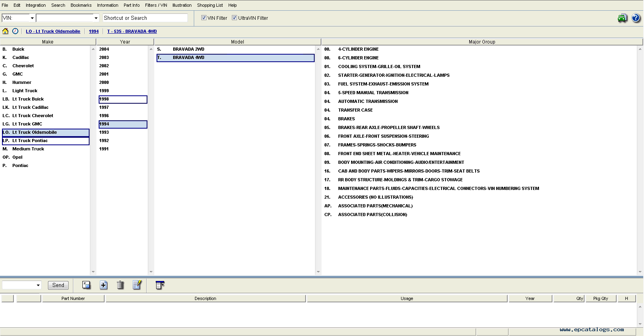Image resolution: width=644 pixels, height=336 pixels.
Task: Disable the UltraVIN Filter checkbox
Action: [234, 18]
